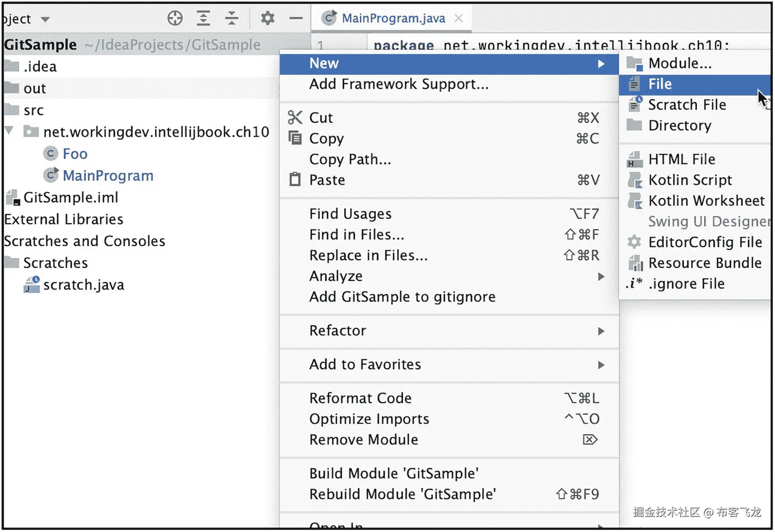
Task: Click the GitSample.iml file icon
Action: (x=13, y=197)
